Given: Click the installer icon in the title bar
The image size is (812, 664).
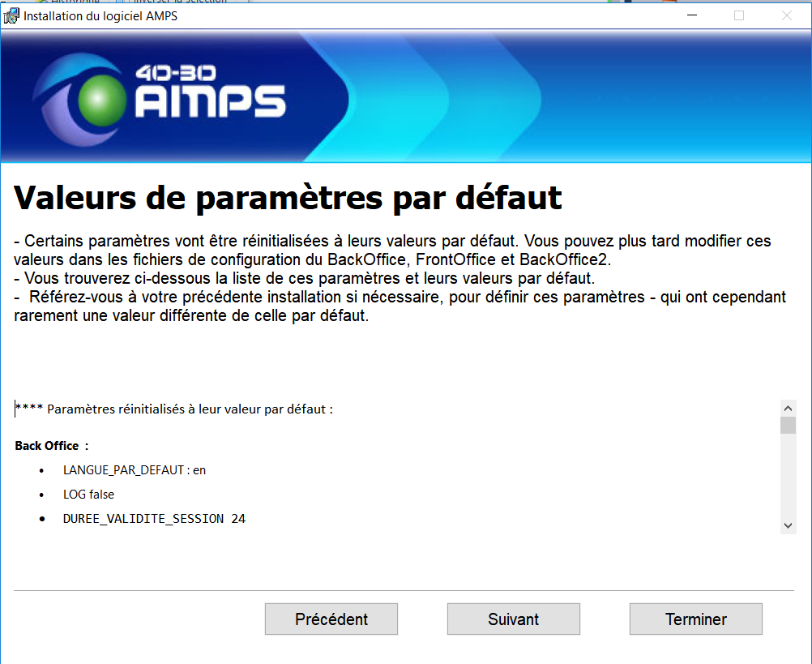Looking at the screenshot, I should tap(12, 15).
